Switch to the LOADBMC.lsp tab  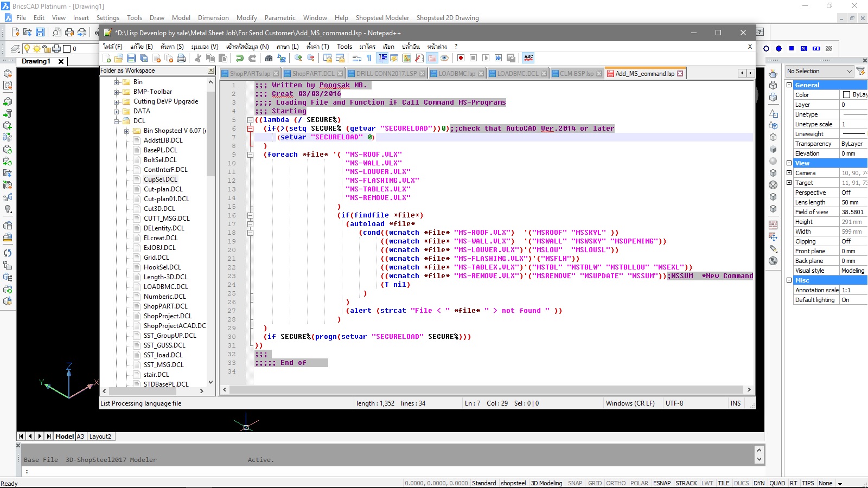(457, 73)
